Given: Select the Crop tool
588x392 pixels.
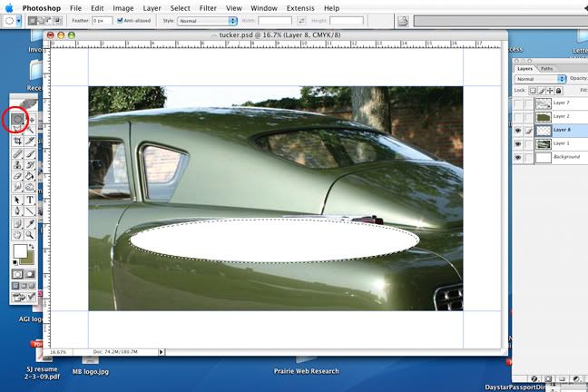Looking at the screenshot, I should 17,142.
